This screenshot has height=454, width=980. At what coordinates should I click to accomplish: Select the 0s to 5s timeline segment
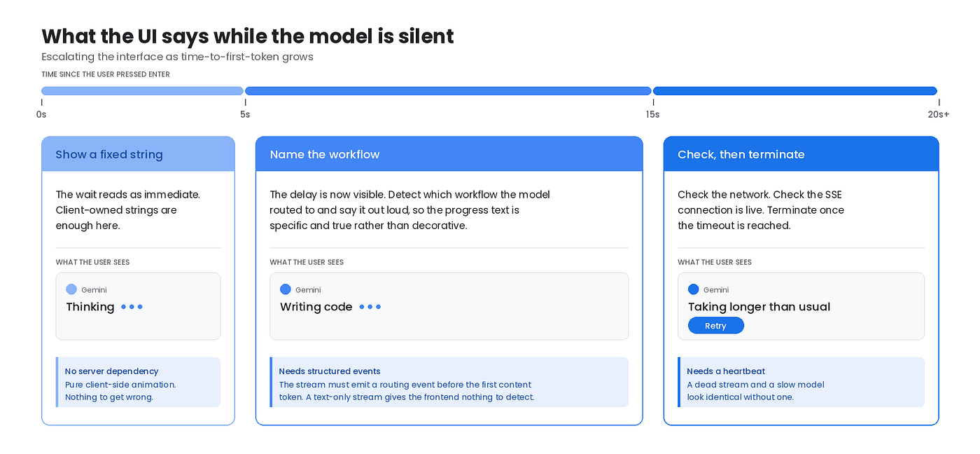(x=142, y=91)
